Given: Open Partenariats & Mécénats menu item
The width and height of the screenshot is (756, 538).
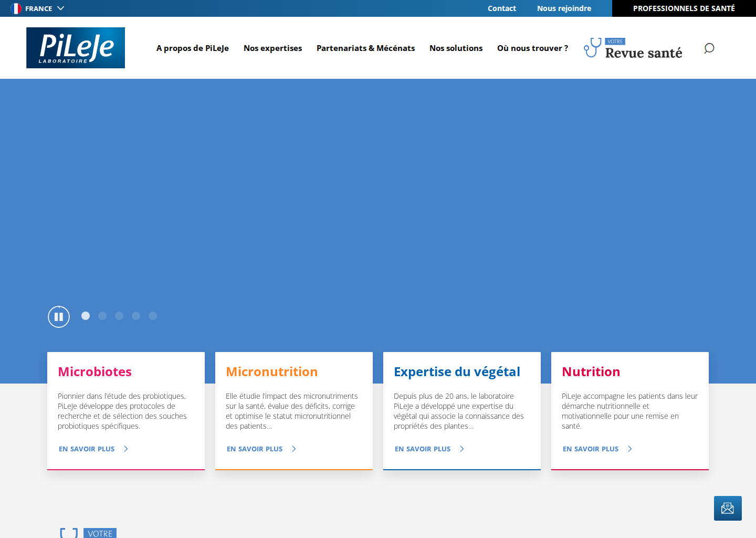Looking at the screenshot, I should click(x=365, y=48).
